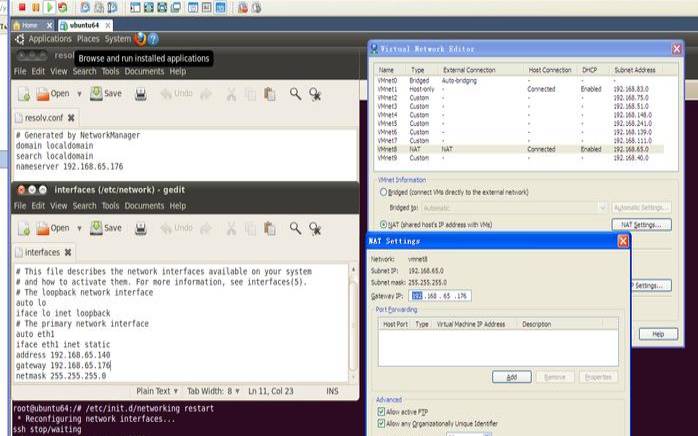Select the VMnet0 Bridged row
The height and width of the screenshot is (436, 698).
click(x=519, y=81)
